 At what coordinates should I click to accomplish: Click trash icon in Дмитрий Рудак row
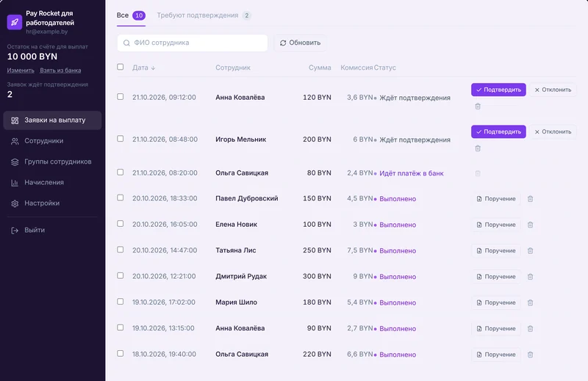(530, 277)
